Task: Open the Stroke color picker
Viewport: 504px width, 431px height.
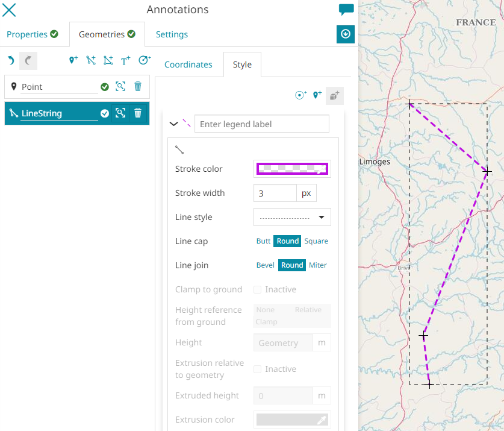Action: (292, 169)
